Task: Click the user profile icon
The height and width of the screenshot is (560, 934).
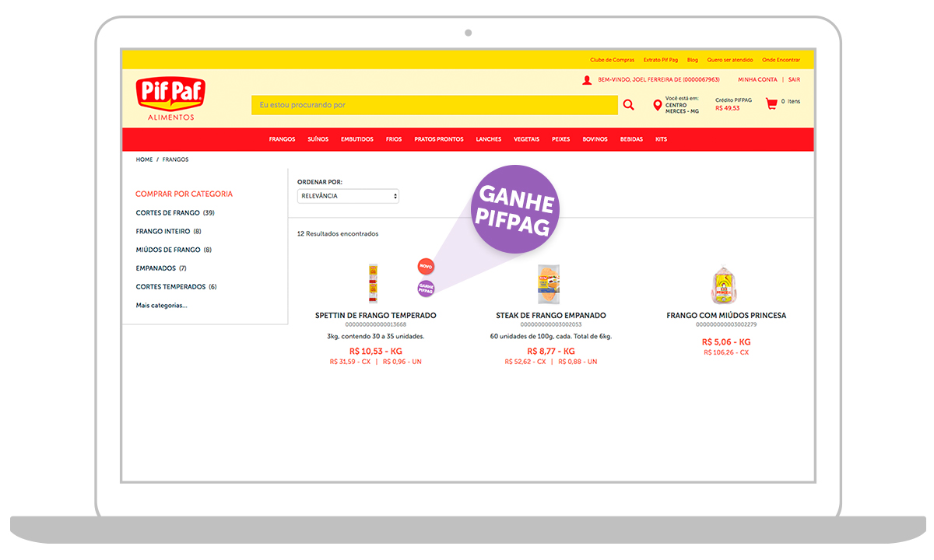Action: [x=587, y=80]
